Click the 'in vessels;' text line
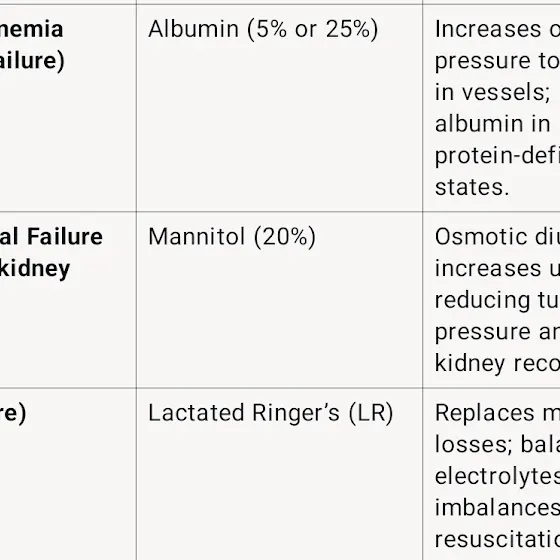560x560 pixels. pos(492,92)
